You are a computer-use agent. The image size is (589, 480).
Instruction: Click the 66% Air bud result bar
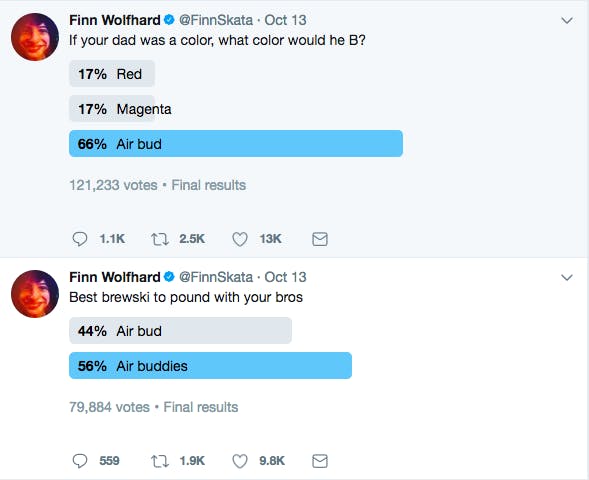pos(236,143)
